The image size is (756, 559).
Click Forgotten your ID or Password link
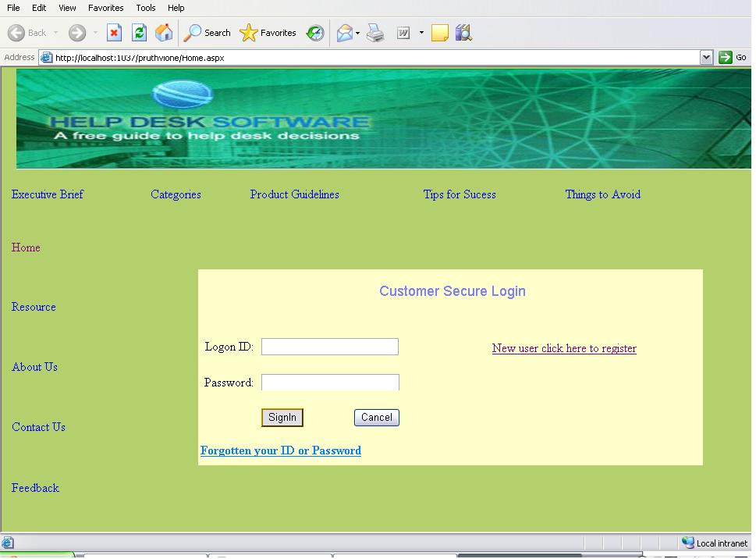pos(281,450)
